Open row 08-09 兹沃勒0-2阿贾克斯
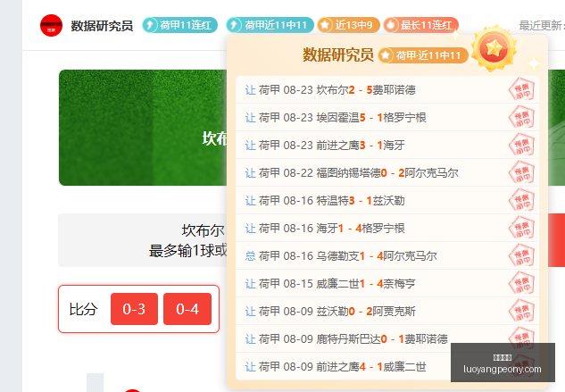The image size is (565, 392). 387,312
